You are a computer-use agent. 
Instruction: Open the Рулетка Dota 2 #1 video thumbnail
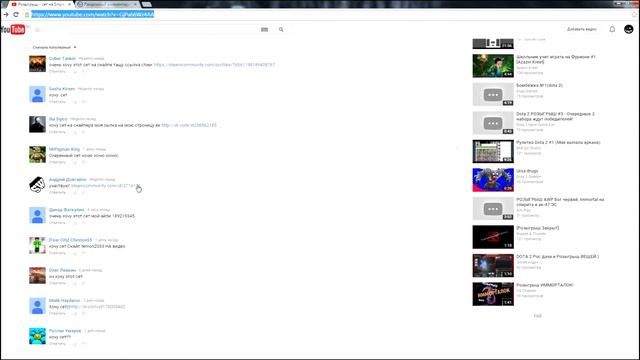coord(493,151)
